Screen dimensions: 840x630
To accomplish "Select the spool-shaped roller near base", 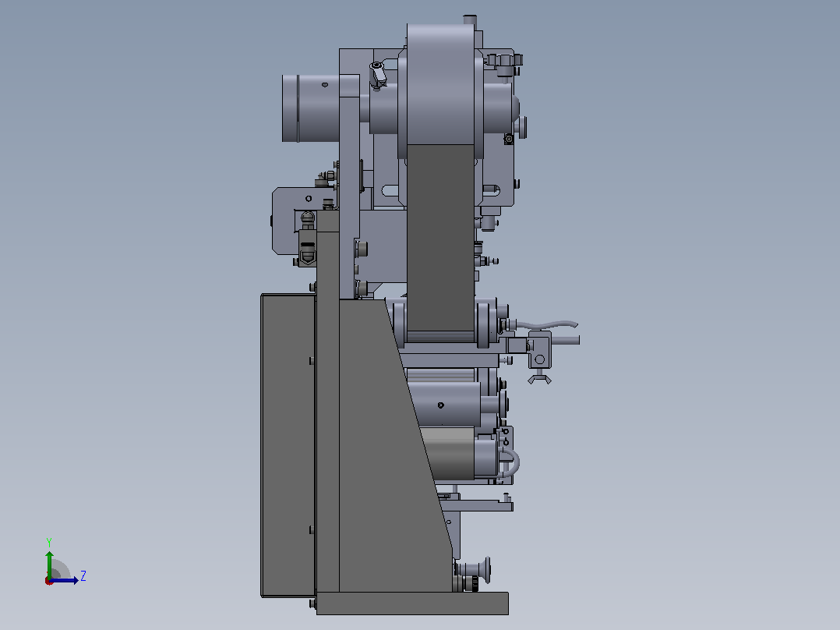I will click(x=475, y=570).
